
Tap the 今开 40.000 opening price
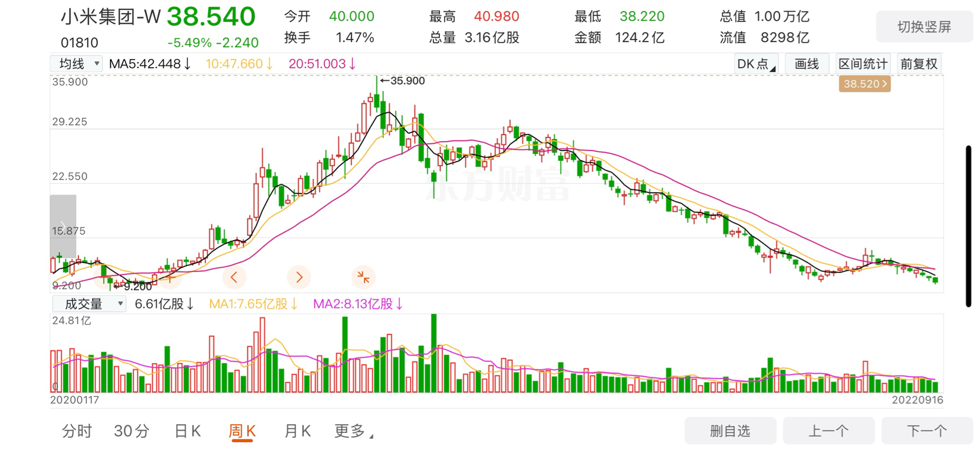tap(329, 17)
